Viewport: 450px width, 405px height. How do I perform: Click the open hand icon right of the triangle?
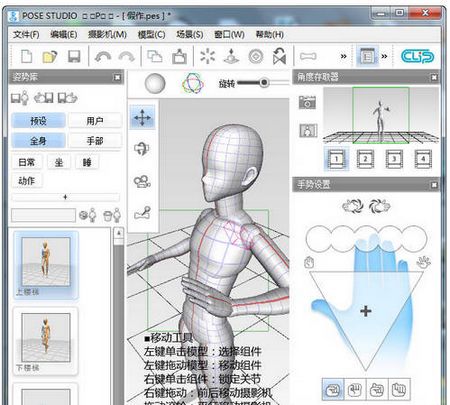click(424, 262)
